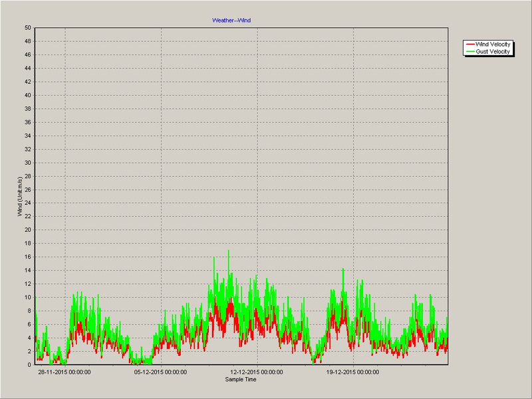This screenshot has height=399, width=532.
Task: Click the 16 value on the y-axis
Action: click(x=27, y=257)
